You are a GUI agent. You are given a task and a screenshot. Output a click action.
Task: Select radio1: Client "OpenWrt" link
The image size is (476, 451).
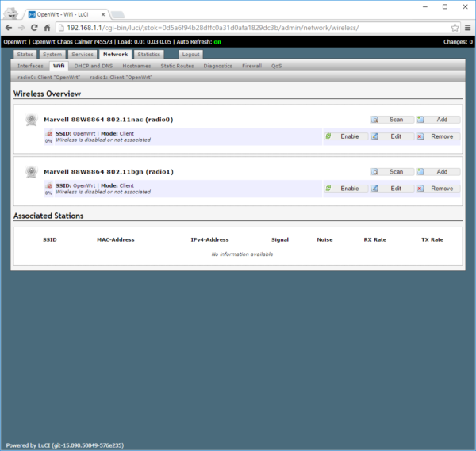[121, 78]
